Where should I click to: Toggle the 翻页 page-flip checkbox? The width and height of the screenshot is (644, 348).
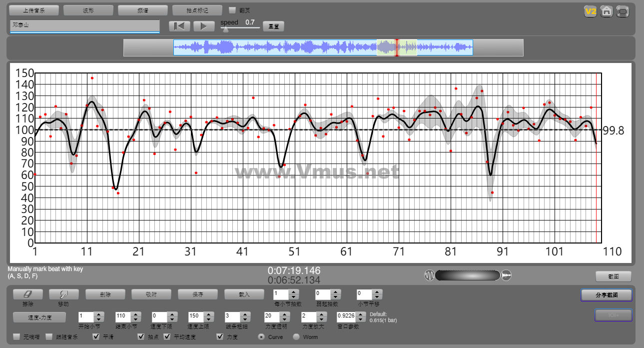pos(232,10)
